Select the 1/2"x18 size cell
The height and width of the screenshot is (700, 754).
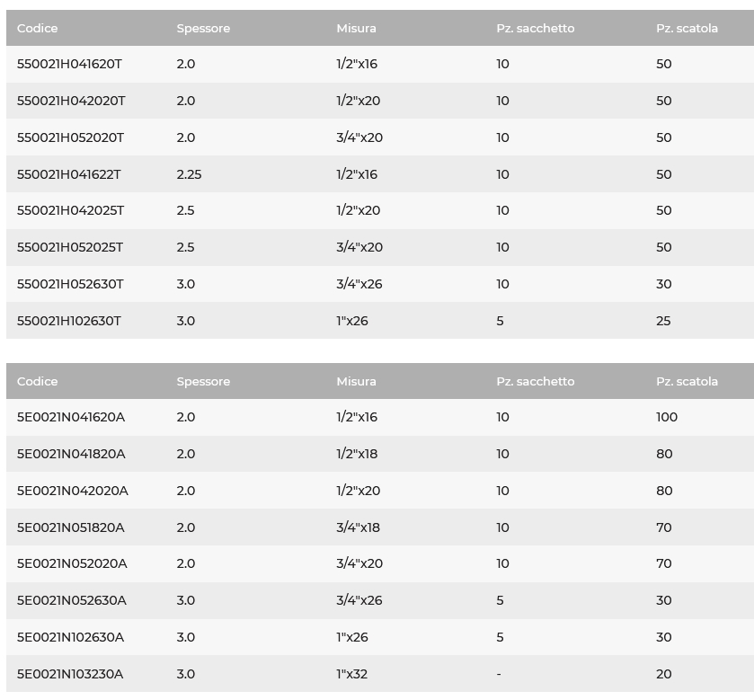tap(357, 454)
